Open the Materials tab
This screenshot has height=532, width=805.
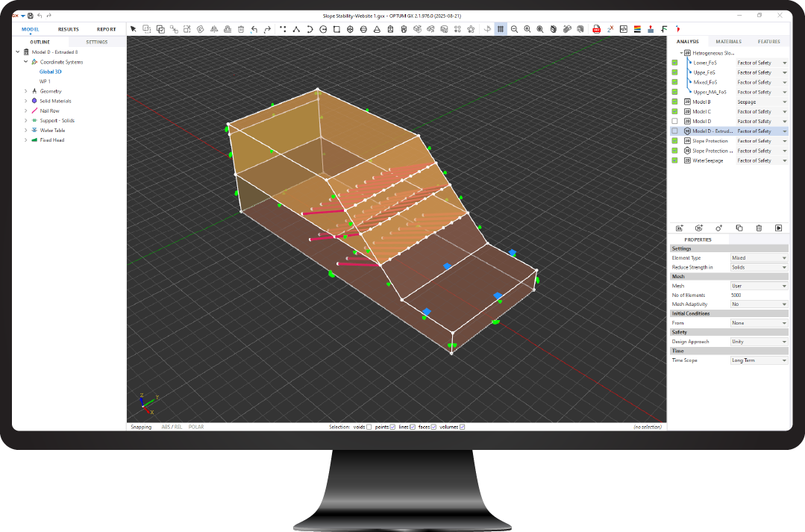tap(728, 42)
